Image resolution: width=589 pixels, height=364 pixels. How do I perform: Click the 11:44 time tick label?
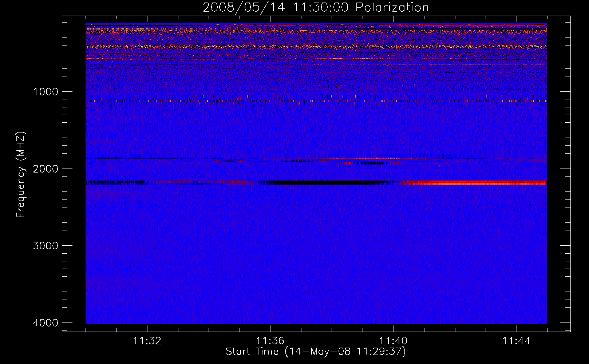[517, 341]
